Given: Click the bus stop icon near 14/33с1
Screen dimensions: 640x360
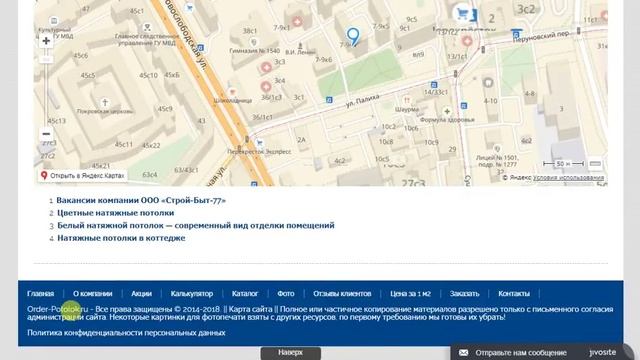Looking at the screenshot, I should 434,85.
